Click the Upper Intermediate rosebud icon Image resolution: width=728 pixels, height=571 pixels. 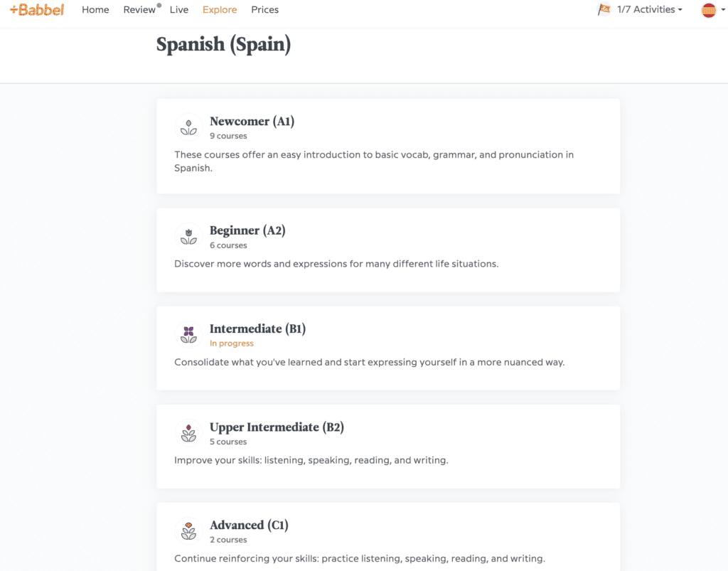(x=188, y=432)
